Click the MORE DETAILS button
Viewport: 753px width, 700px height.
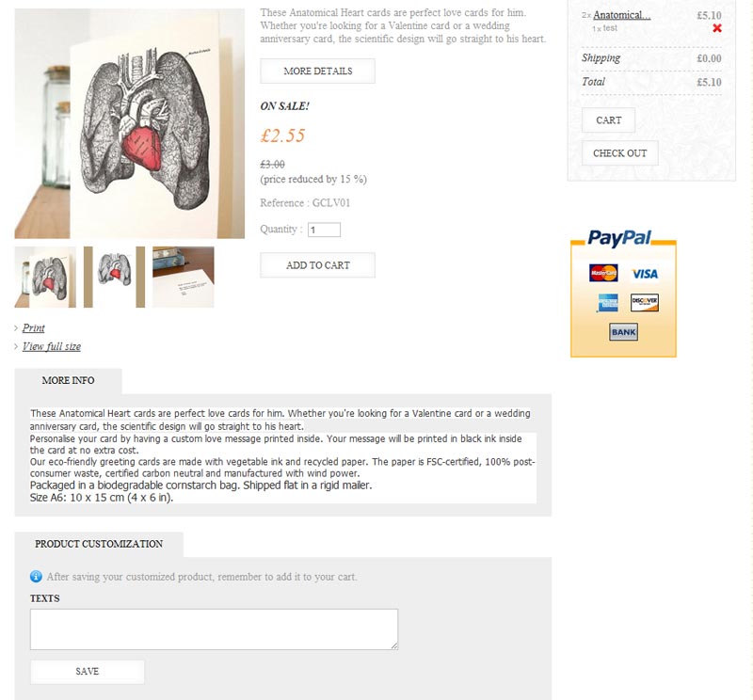click(x=317, y=72)
